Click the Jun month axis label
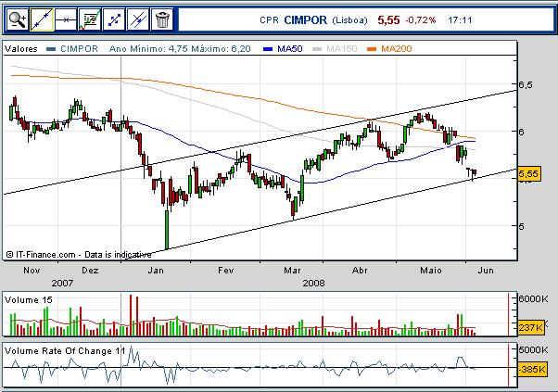This screenshot has width=558, height=392. (x=486, y=271)
